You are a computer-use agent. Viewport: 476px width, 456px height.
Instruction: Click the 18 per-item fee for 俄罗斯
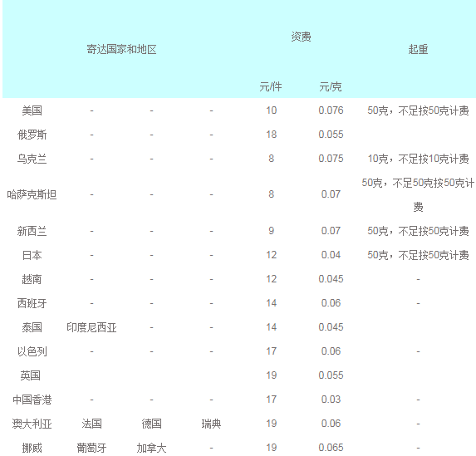coord(272,135)
